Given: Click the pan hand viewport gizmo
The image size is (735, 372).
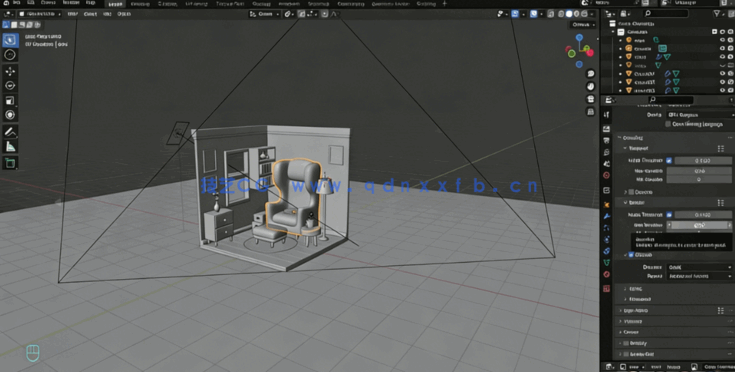Looking at the screenshot, I should click(591, 86).
